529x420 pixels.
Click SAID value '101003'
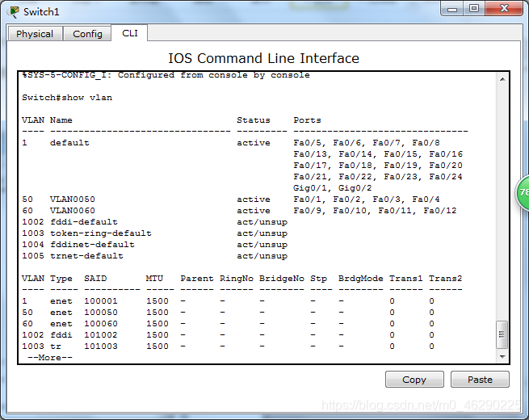pos(101,346)
